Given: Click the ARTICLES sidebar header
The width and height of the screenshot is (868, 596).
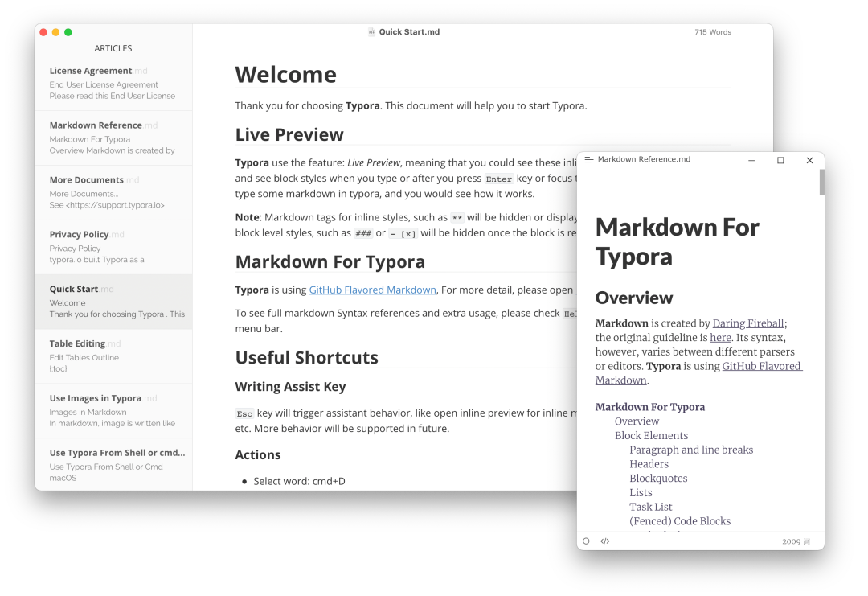Looking at the screenshot, I should (113, 49).
